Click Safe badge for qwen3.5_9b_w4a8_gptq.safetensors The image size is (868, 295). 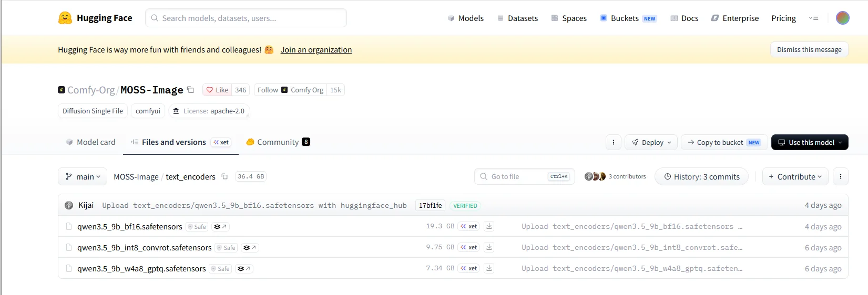[x=221, y=269]
